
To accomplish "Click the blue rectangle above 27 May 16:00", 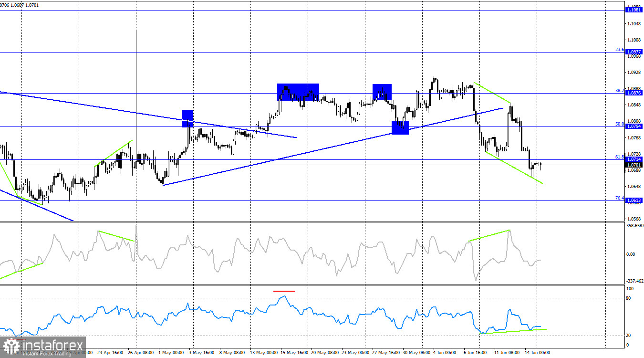I will click(x=382, y=92).
